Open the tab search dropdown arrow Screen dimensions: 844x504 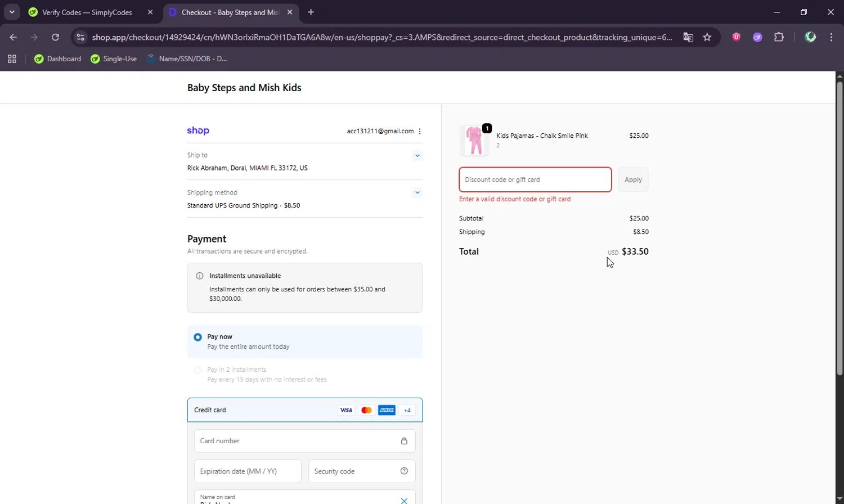[x=12, y=12]
